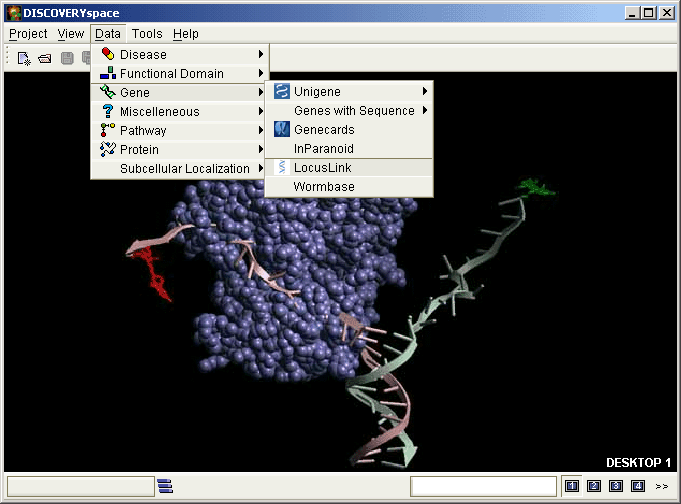681x504 pixels.
Task: Click the DISCOVERYspace title bar app icon
Action: 13,13
